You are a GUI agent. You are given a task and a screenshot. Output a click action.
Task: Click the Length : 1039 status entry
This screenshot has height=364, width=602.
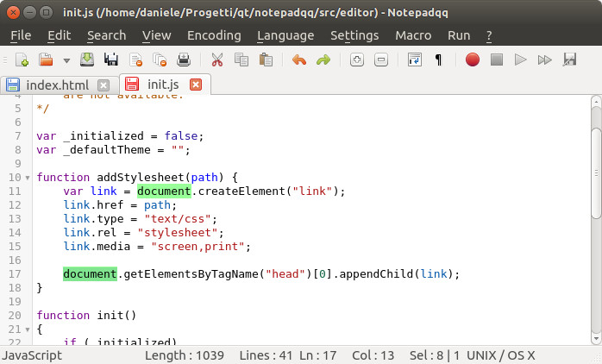pos(185,355)
